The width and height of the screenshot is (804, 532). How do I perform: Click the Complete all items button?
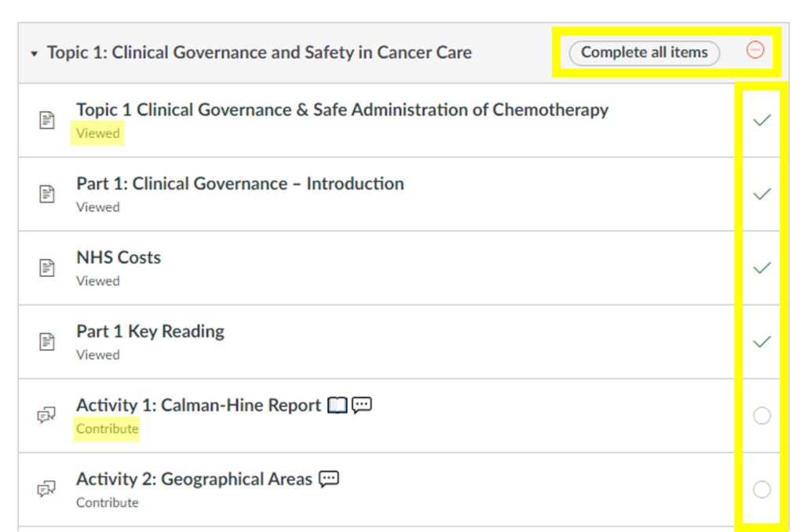coord(644,53)
